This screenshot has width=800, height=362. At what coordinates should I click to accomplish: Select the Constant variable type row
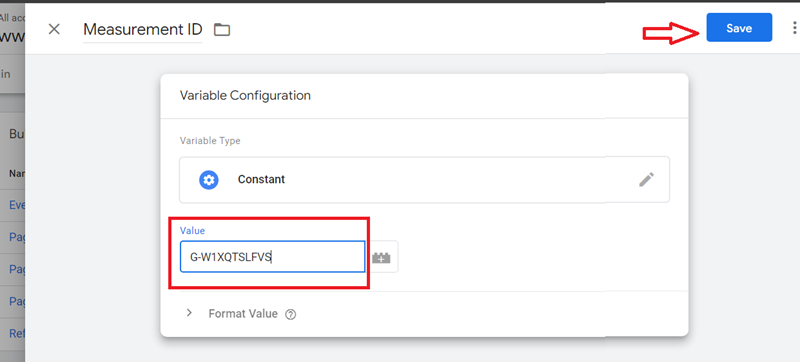click(x=424, y=179)
